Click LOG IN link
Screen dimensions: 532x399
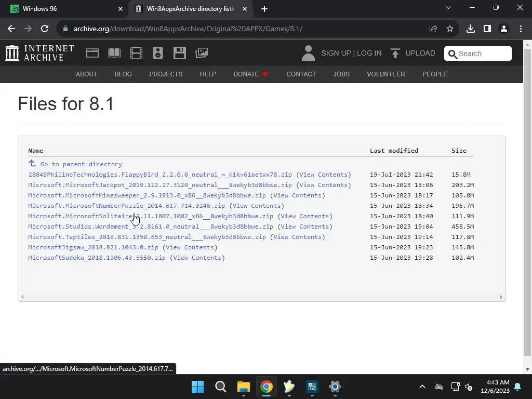[369, 54]
